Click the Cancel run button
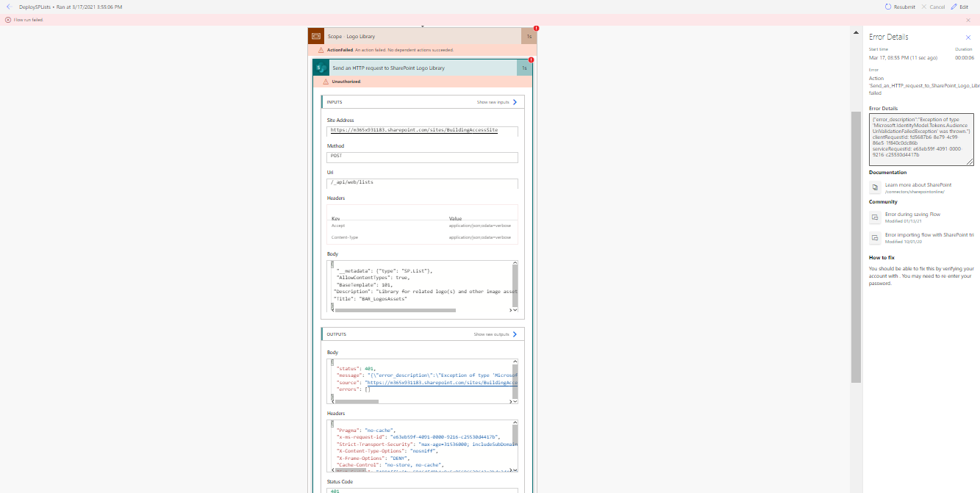This screenshot has width=980, height=493. 933,7
